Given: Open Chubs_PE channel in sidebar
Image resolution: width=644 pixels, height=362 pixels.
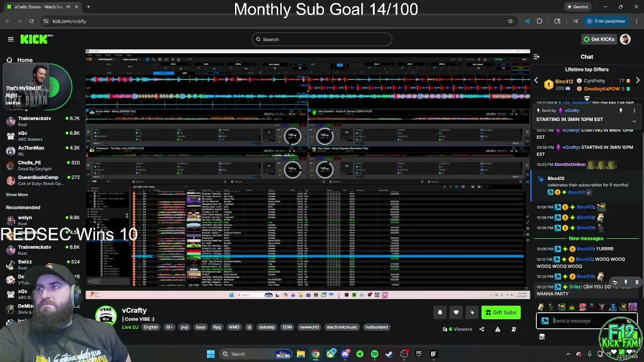Looking at the screenshot, I should pos(43,165).
